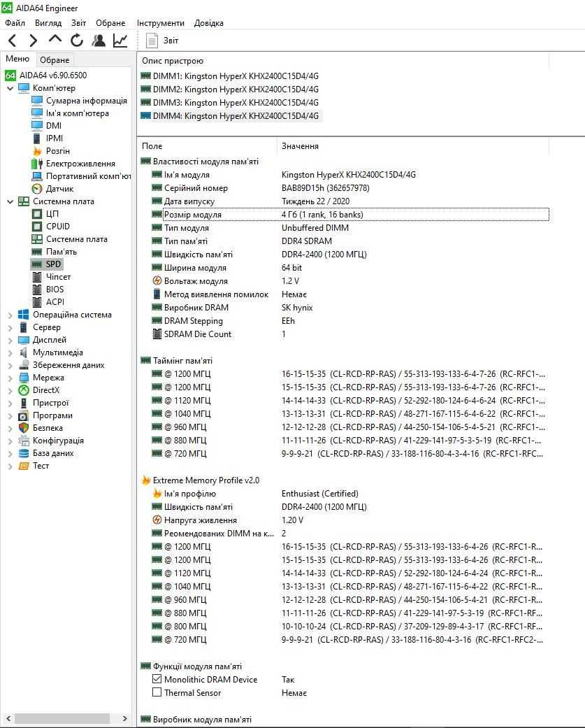The width and height of the screenshot is (585, 728).
Task: Go forward with the right arrow toolbar icon
Action: 33,41
